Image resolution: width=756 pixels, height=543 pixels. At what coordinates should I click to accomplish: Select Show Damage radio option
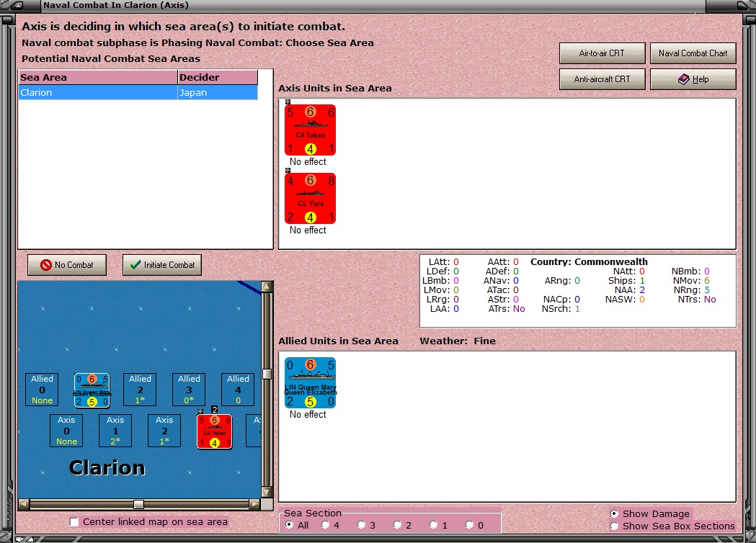tap(614, 513)
